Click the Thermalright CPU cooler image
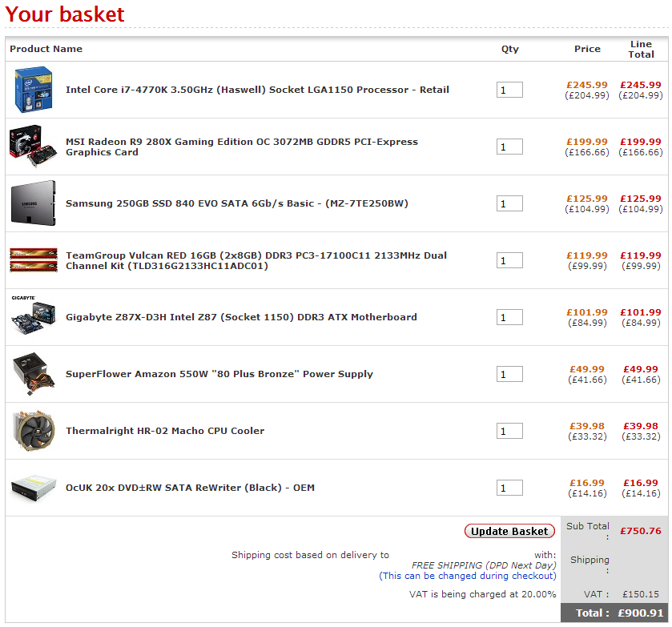Screen dimensions: 672x627 pos(34,431)
